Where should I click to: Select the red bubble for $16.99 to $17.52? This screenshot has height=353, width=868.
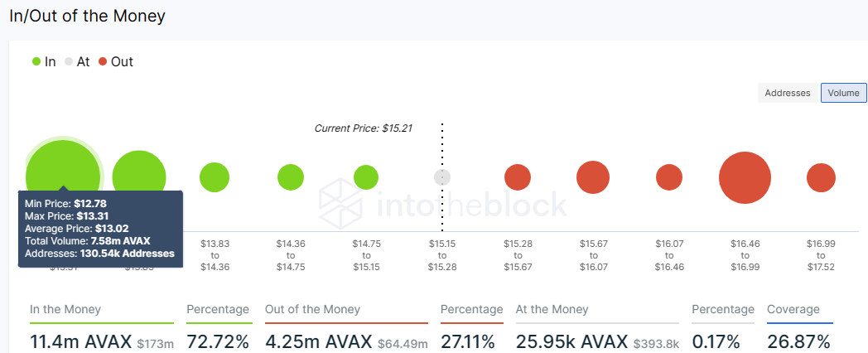[821, 178]
